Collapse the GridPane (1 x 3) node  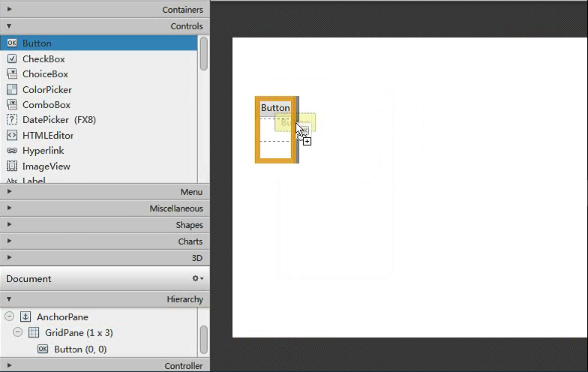pyautogui.click(x=18, y=333)
